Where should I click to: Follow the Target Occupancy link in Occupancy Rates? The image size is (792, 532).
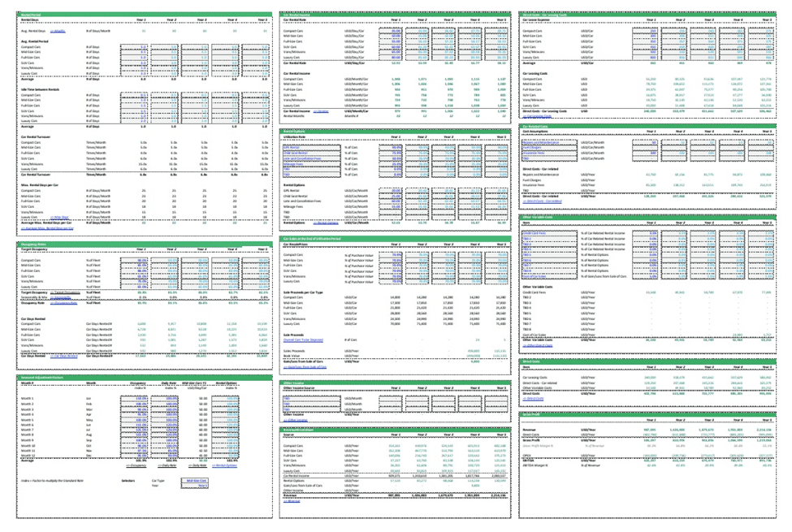tap(65, 292)
